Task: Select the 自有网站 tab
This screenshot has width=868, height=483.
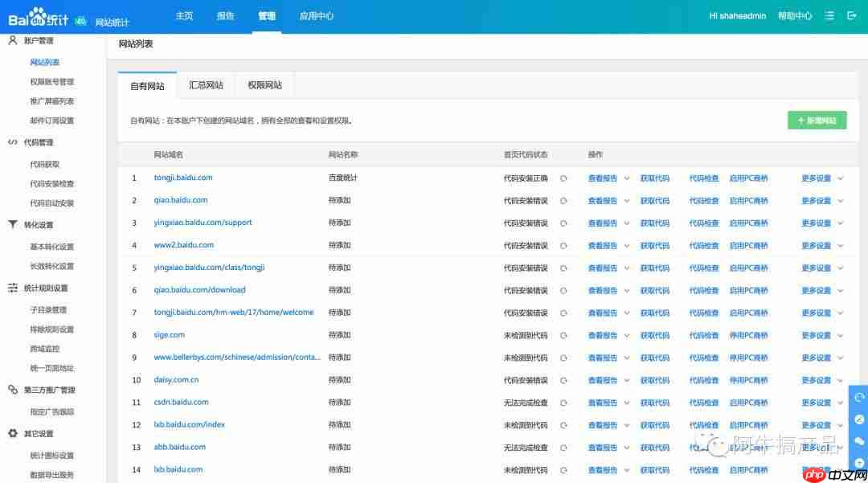Action: [147, 86]
